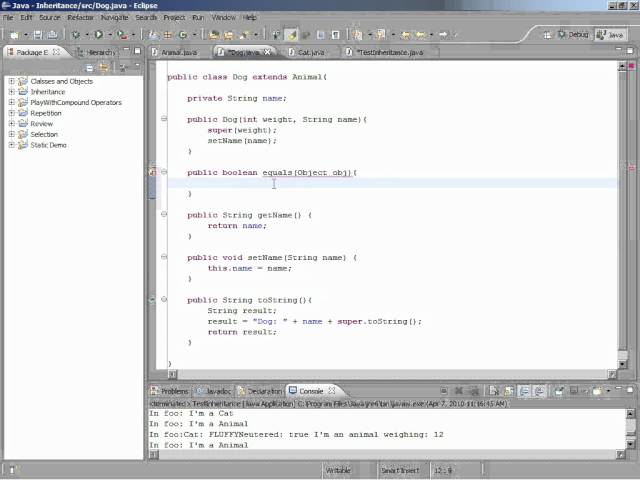Image resolution: width=640 pixels, height=480 pixels.
Task: Click Collapse All in Package Explorer
Action: 89,67
